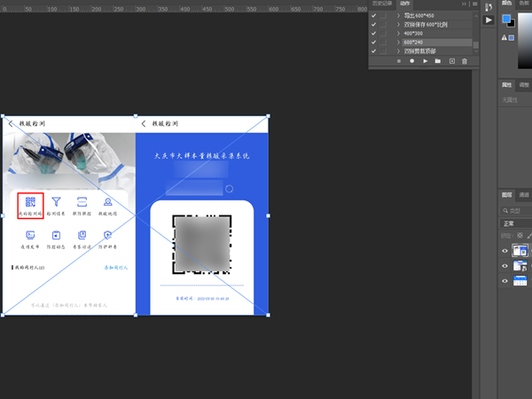This screenshot has height=399, width=532.
Task: Select the 400*300 action row
Action: click(x=437, y=34)
